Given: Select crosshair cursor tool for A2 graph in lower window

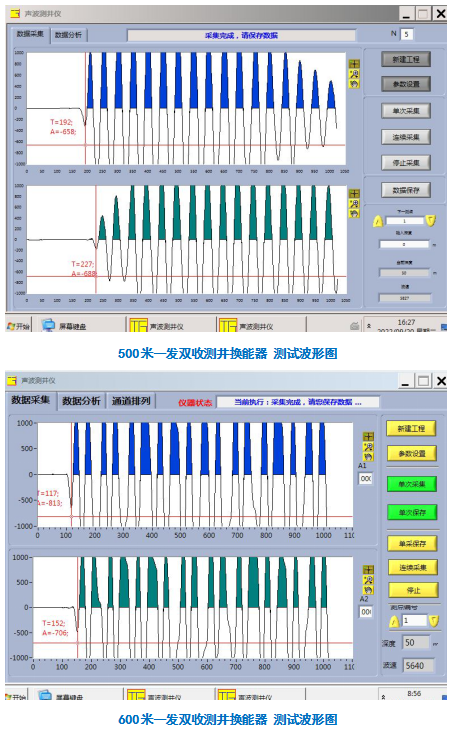Looking at the screenshot, I should [368, 570].
